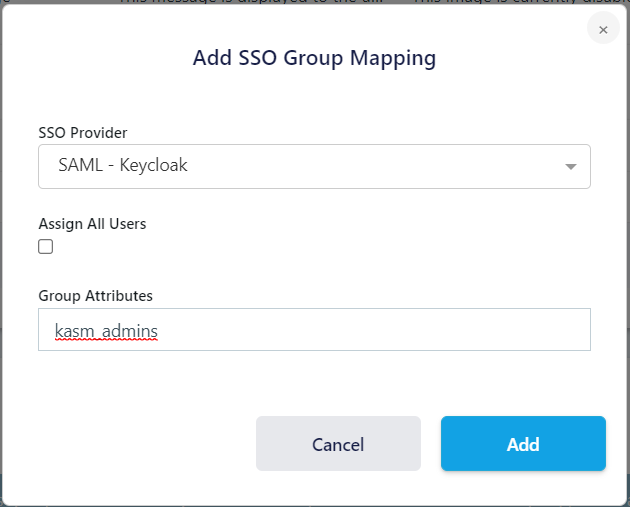The image size is (630, 507).
Task: Dismiss the dialog using the gray Cancel button
Action: tap(338, 444)
